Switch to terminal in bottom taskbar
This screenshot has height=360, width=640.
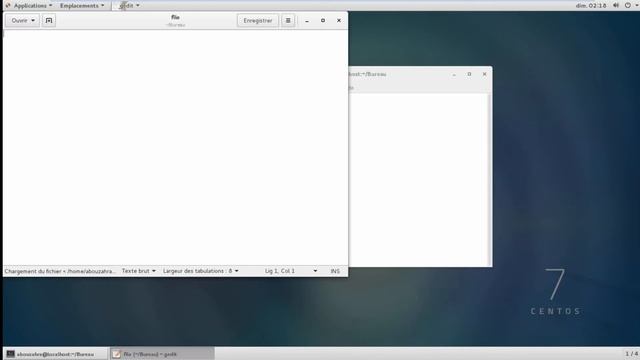(x=56, y=354)
